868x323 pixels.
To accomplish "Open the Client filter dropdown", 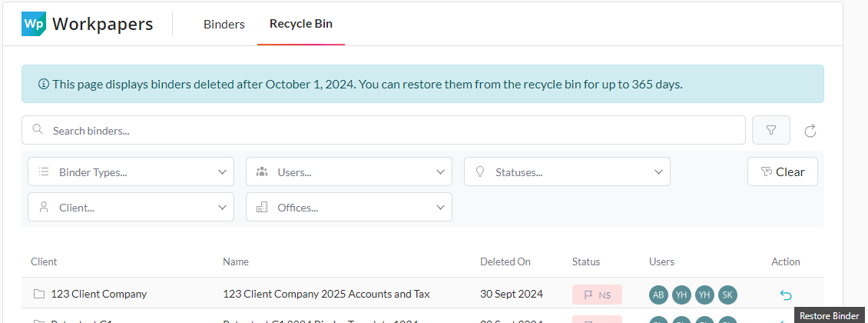I will point(131,207).
